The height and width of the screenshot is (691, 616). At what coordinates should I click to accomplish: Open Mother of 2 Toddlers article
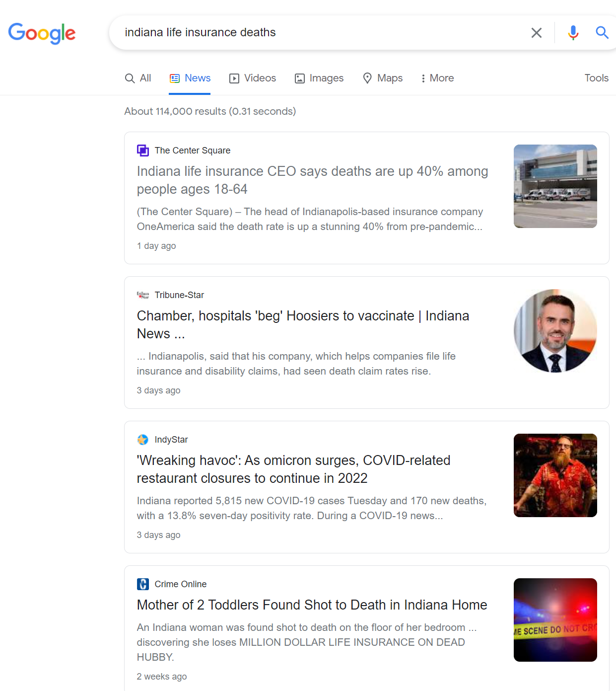[312, 605]
